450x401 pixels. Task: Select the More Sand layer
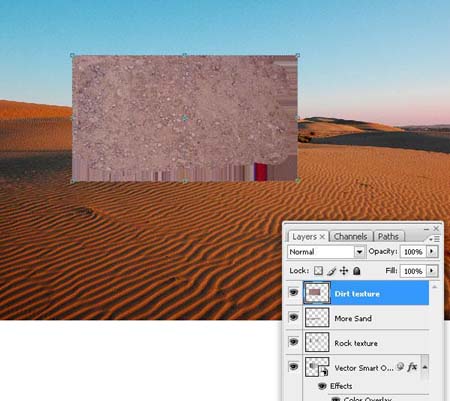pos(367,318)
